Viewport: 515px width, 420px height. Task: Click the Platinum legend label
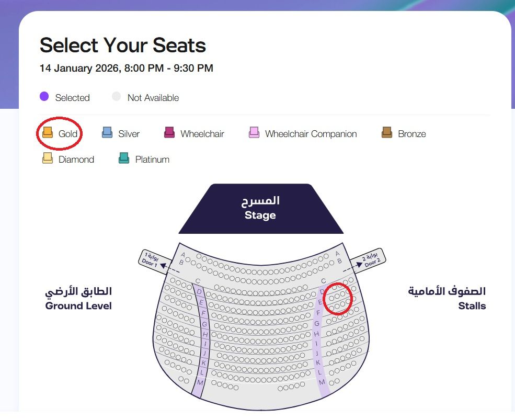(152, 160)
